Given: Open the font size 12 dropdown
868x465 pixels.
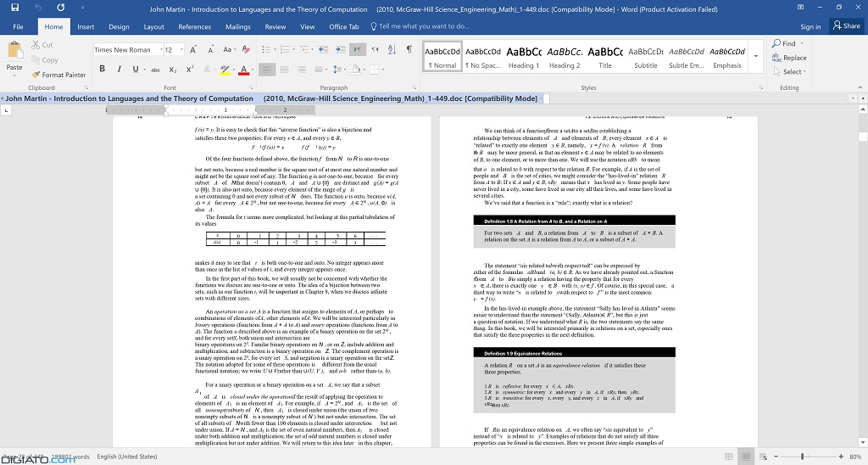Looking at the screenshot, I should [181, 50].
